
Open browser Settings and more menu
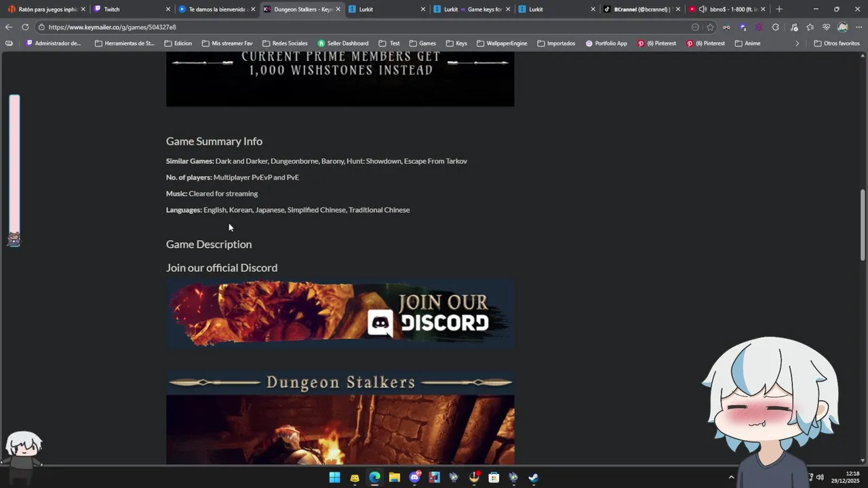859,27
